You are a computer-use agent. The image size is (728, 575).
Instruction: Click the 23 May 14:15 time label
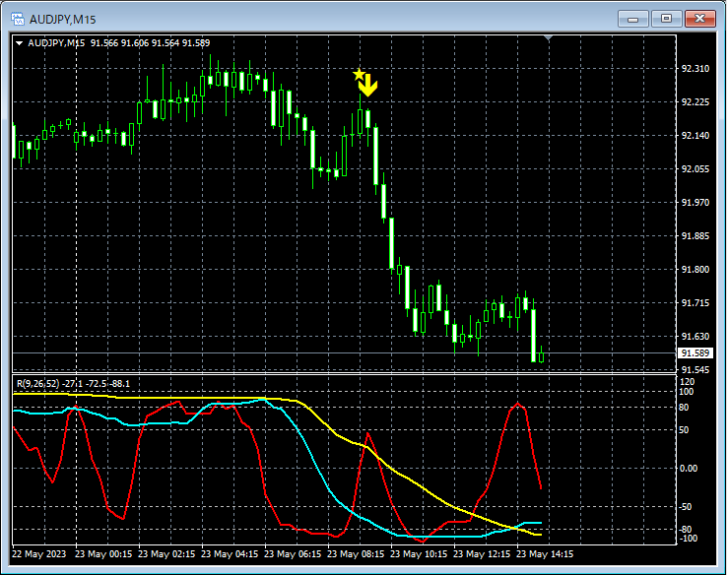[x=545, y=554]
